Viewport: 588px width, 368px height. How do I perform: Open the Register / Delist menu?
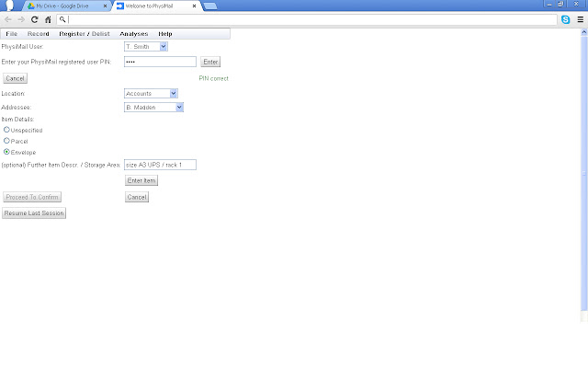pos(85,34)
